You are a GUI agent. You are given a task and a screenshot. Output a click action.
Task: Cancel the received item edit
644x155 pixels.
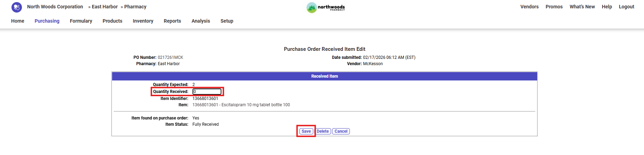coord(341,131)
